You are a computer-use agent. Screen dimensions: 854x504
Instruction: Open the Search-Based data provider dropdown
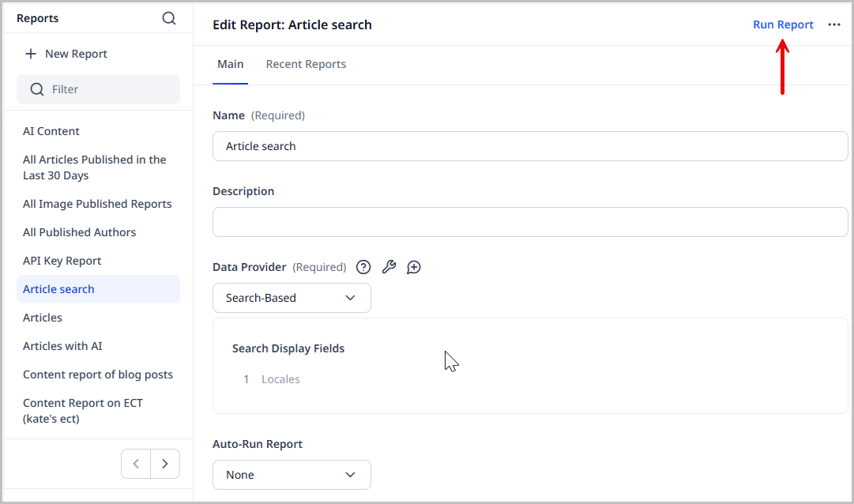(x=292, y=298)
